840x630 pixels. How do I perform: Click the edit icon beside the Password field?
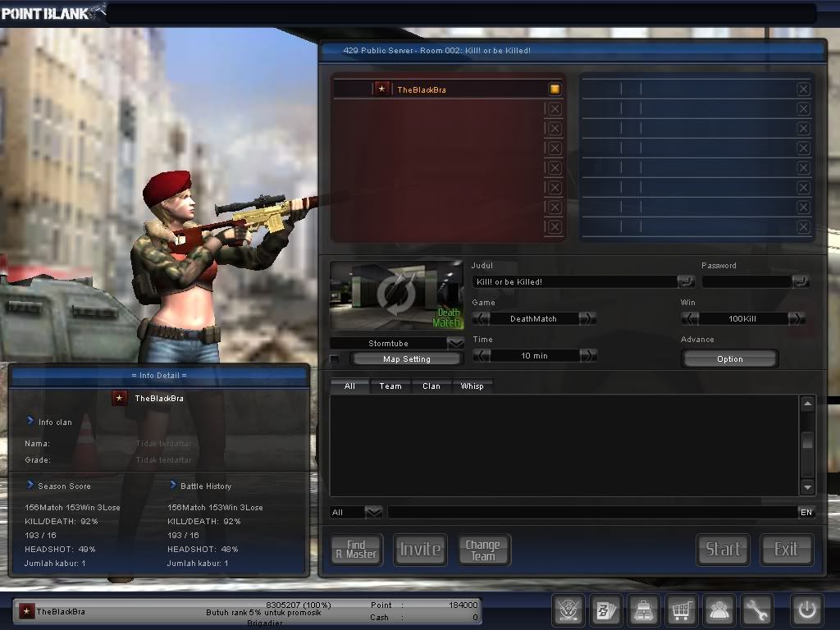[x=801, y=281]
